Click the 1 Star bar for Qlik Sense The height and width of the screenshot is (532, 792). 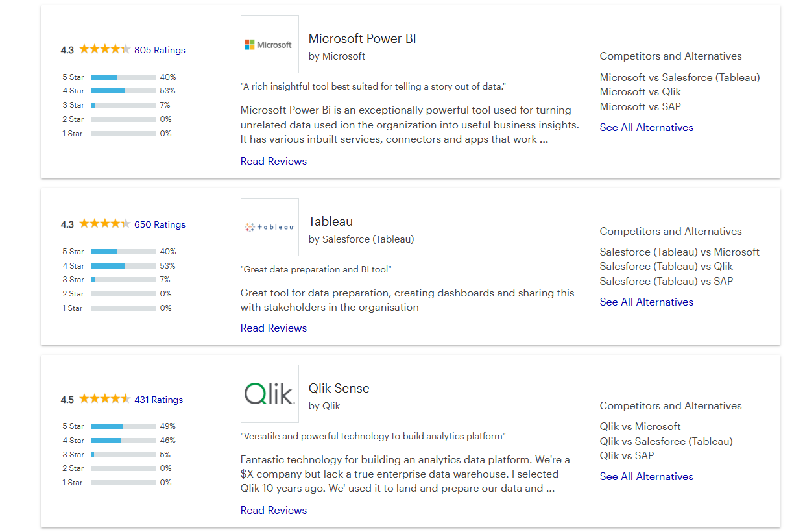[123, 483]
